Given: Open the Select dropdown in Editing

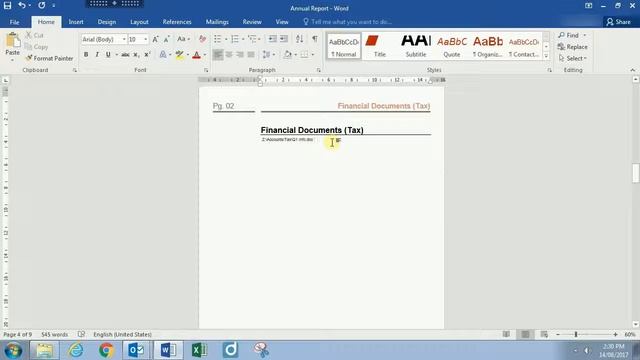Looking at the screenshot, I should coord(572,58).
